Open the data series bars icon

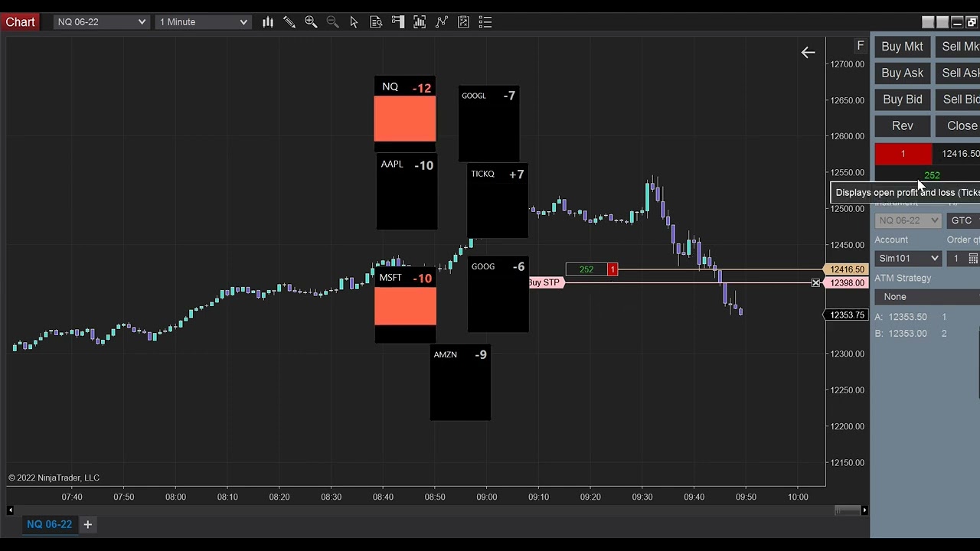[420, 22]
